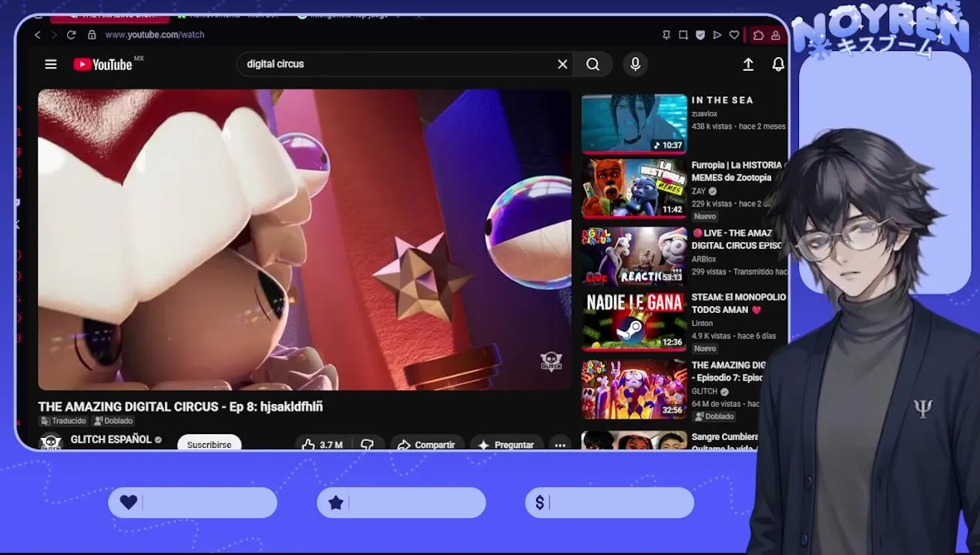980x555 pixels.
Task: Go back with the browser back arrow
Action: [37, 35]
